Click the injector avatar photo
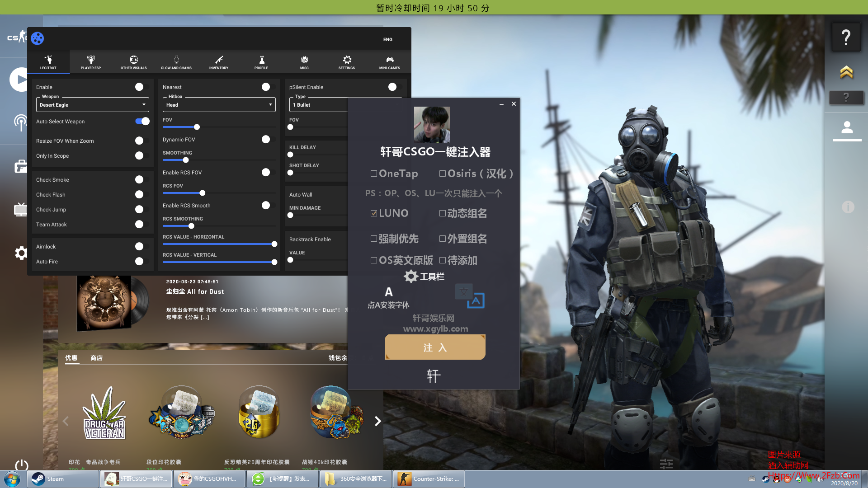This screenshot has width=868, height=488. [432, 125]
